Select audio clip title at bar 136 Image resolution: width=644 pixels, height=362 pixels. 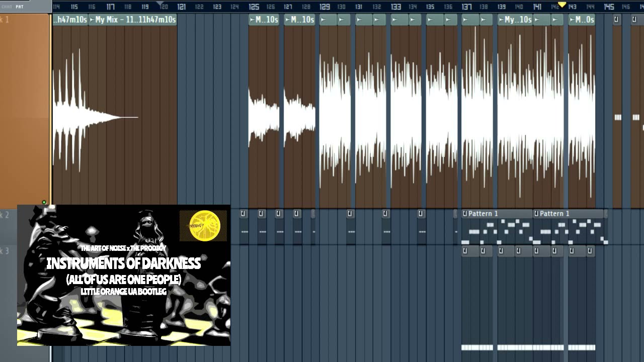(450, 20)
